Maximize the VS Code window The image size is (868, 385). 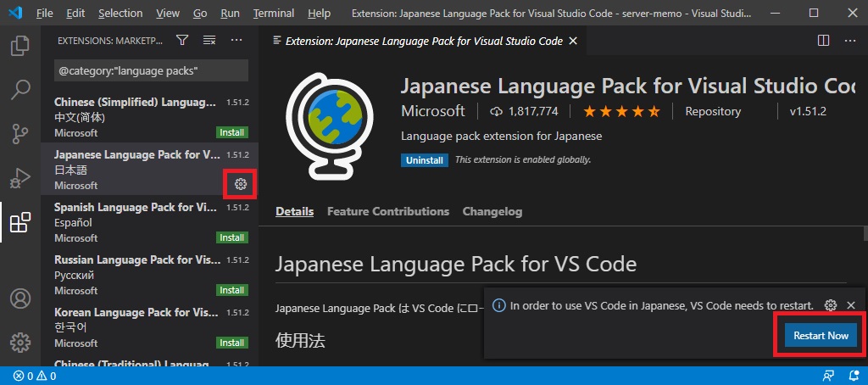click(813, 13)
